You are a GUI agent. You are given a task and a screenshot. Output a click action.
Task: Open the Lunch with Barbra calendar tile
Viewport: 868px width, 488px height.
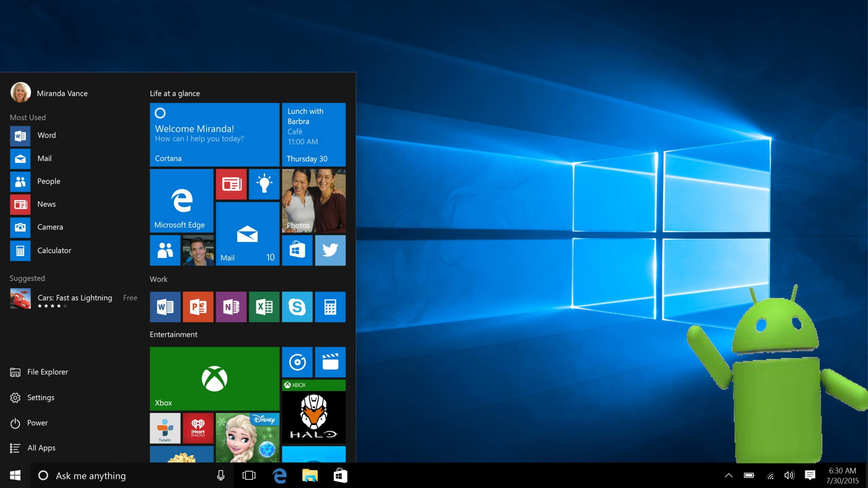[314, 135]
